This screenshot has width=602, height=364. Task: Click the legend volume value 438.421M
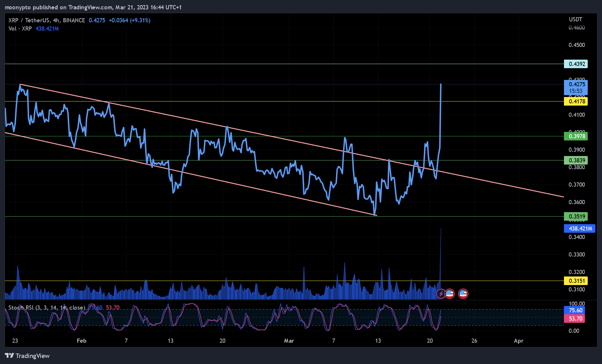tap(47, 29)
